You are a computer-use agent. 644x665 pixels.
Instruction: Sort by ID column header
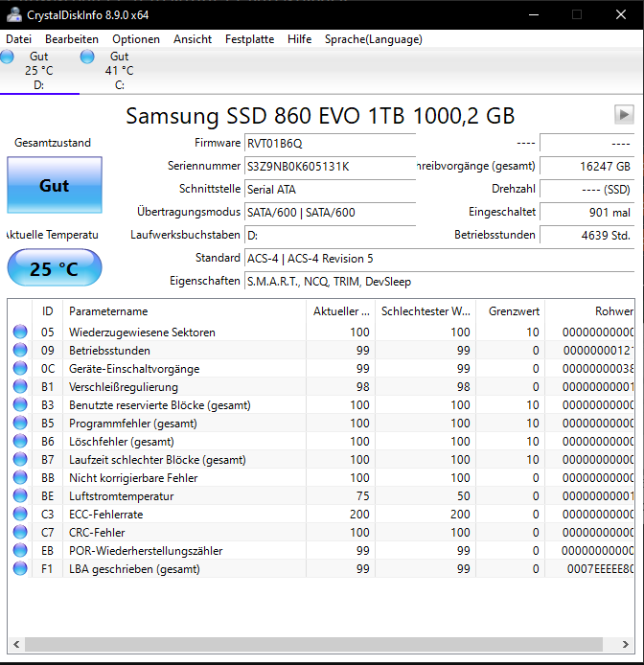pos(48,310)
